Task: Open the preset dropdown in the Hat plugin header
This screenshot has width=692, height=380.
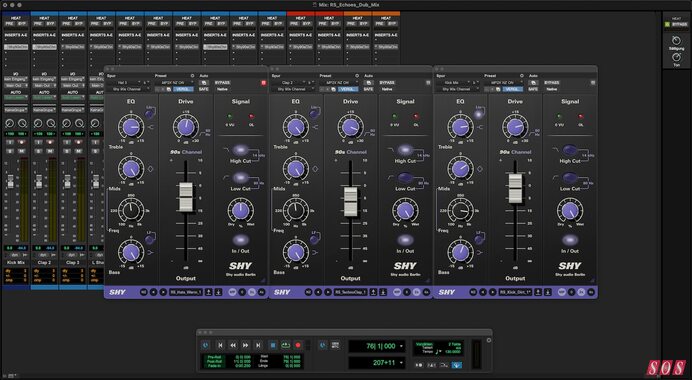Action: point(175,83)
